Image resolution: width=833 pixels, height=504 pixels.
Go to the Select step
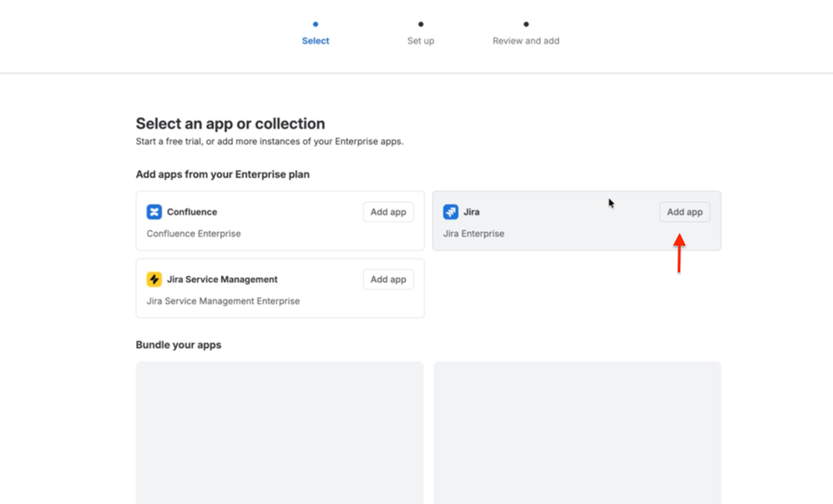316,41
